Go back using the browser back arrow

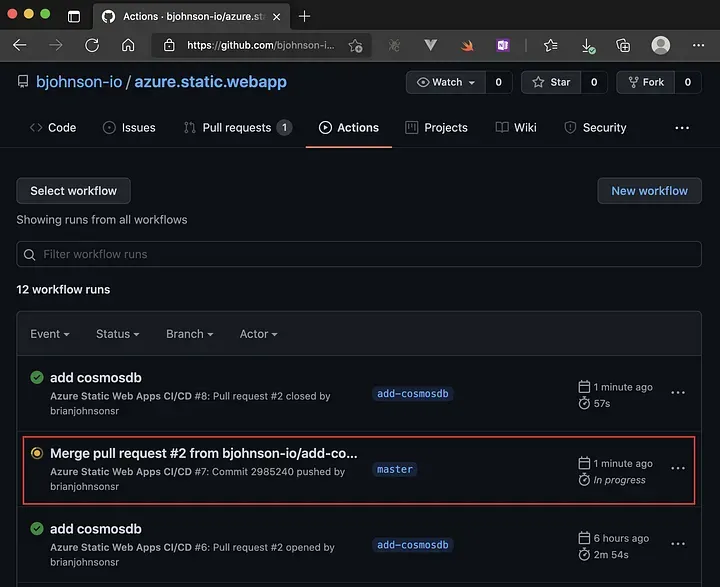point(20,45)
